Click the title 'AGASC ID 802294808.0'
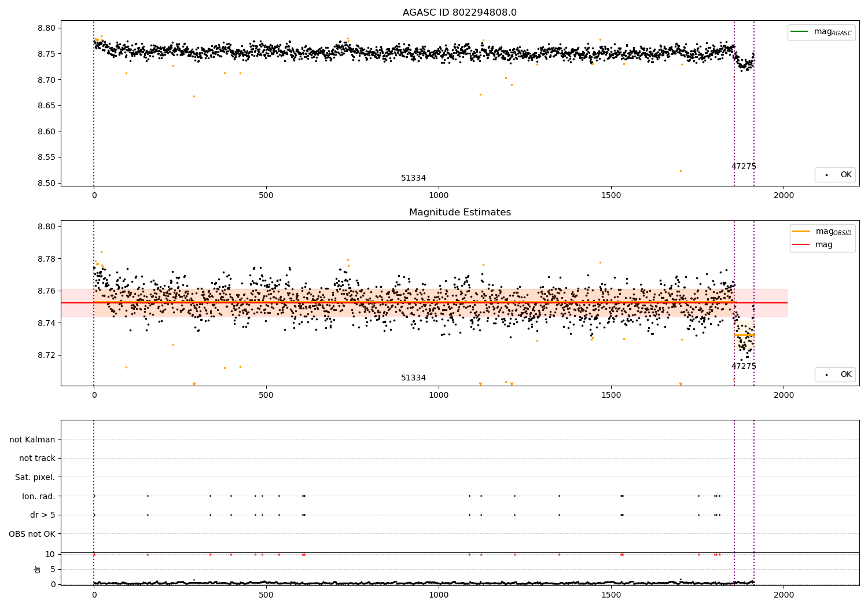868x608 pixels. [x=459, y=13]
